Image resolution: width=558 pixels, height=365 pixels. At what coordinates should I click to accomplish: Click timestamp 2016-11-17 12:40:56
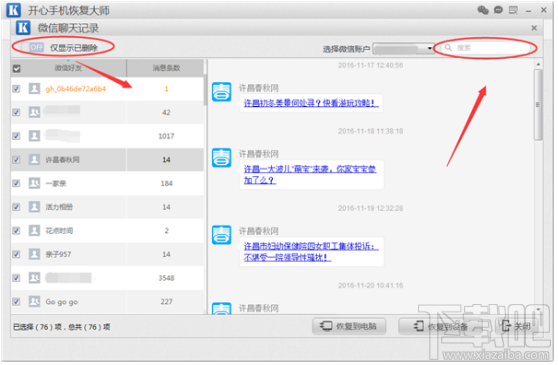point(370,65)
